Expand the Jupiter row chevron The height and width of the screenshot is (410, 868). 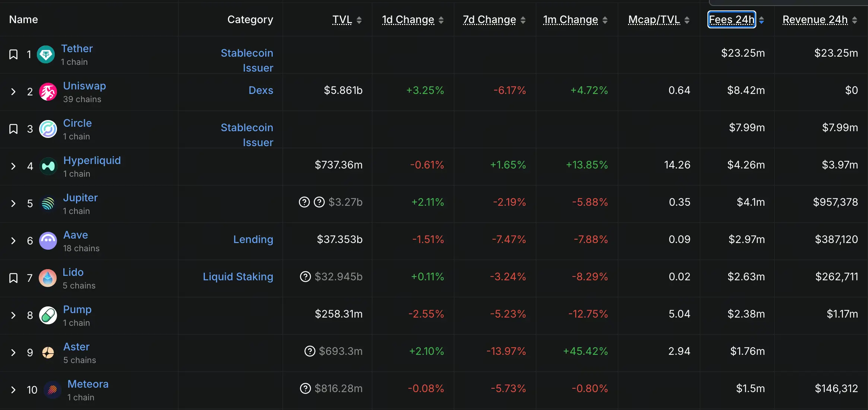tap(13, 204)
